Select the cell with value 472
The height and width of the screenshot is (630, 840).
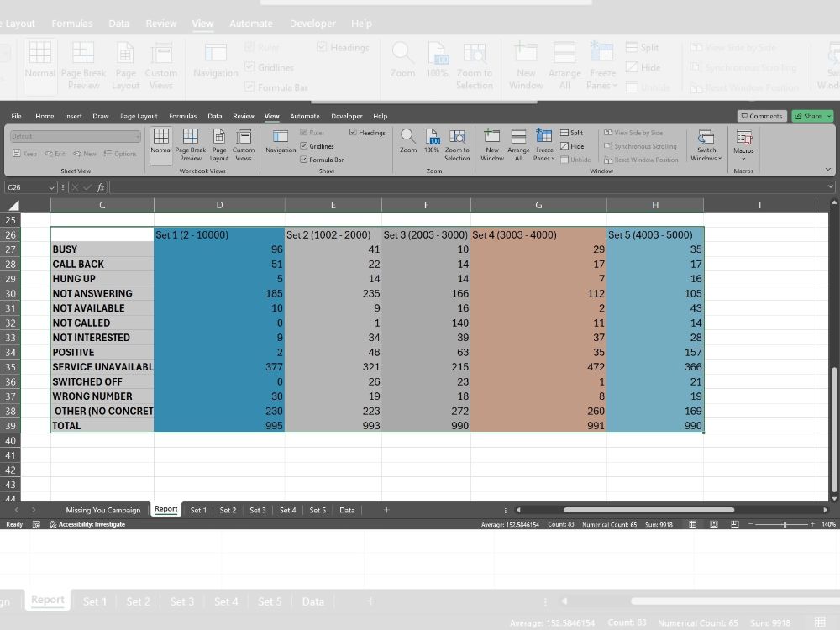click(538, 367)
